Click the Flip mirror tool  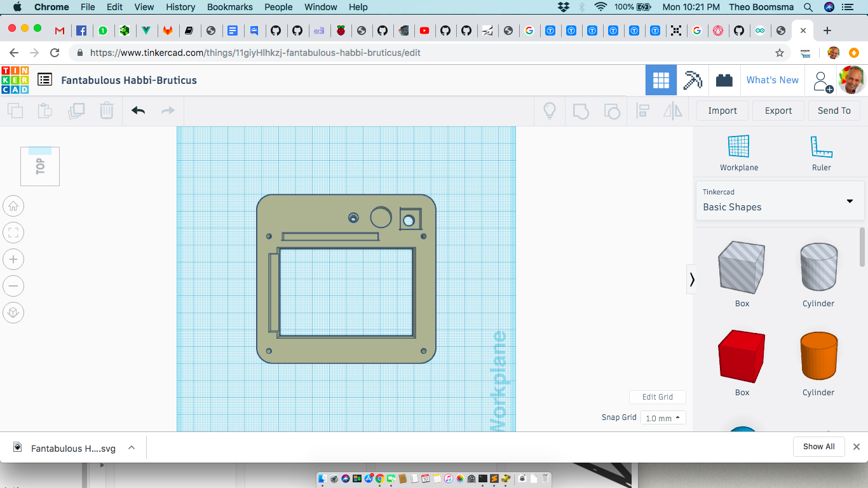(x=672, y=111)
